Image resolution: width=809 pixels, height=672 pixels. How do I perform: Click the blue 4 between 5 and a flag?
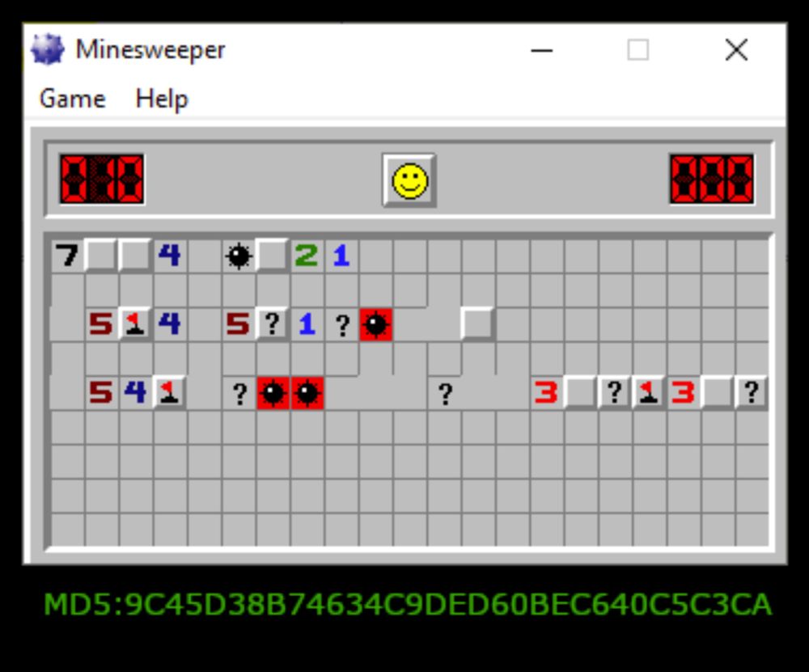[x=135, y=393]
